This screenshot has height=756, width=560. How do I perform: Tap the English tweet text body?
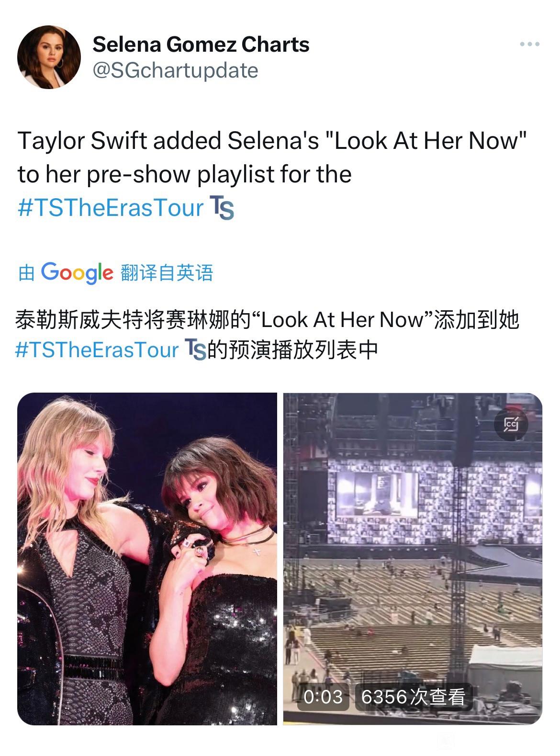click(x=273, y=174)
